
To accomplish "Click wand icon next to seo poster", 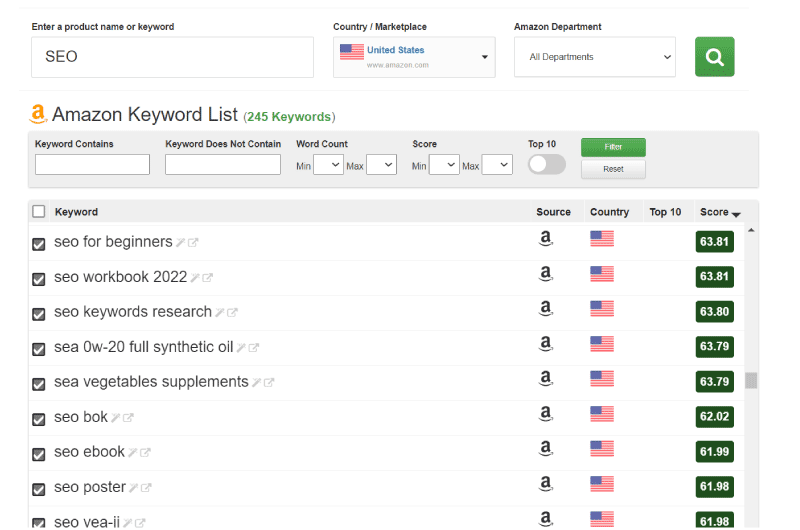I will click(134, 488).
